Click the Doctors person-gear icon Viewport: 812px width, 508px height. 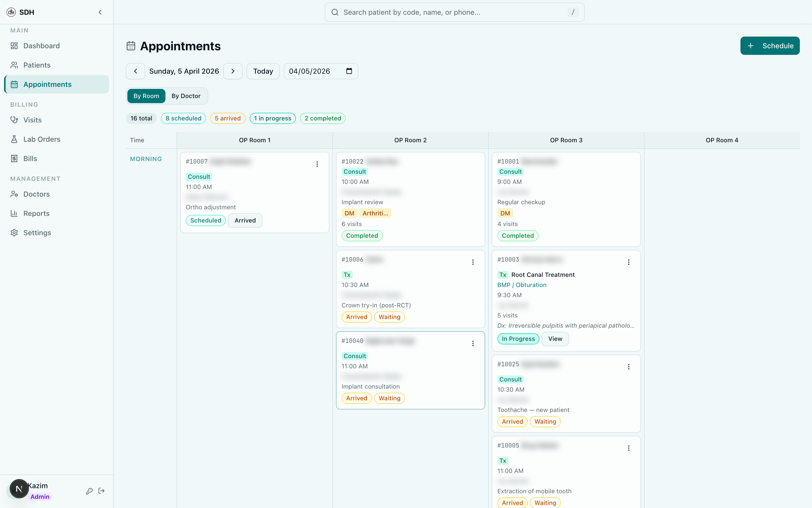[x=14, y=194]
